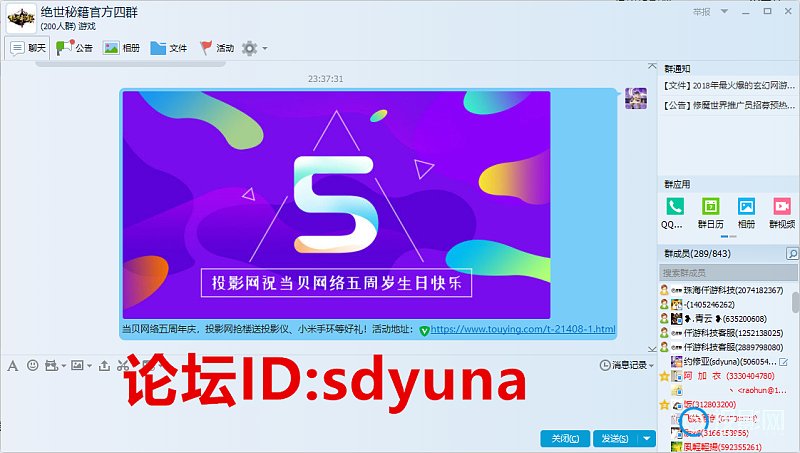Click the star icon beside 阿加衣
Viewport: 800px width, 453px height.
click(664, 376)
